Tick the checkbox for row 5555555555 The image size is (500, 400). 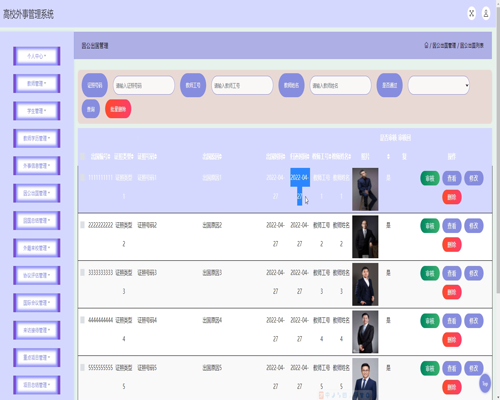(x=82, y=367)
